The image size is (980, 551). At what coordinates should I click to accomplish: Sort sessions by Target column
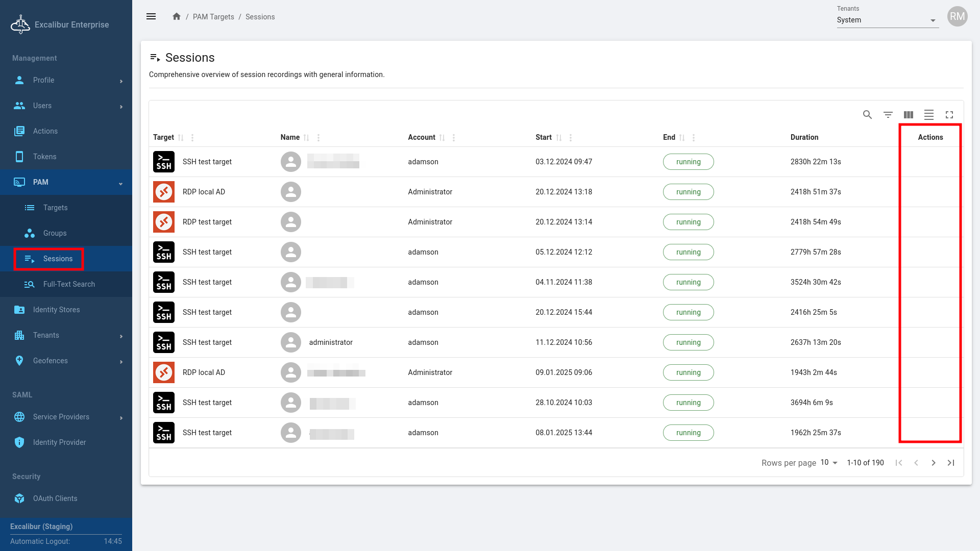coord(181,138)
